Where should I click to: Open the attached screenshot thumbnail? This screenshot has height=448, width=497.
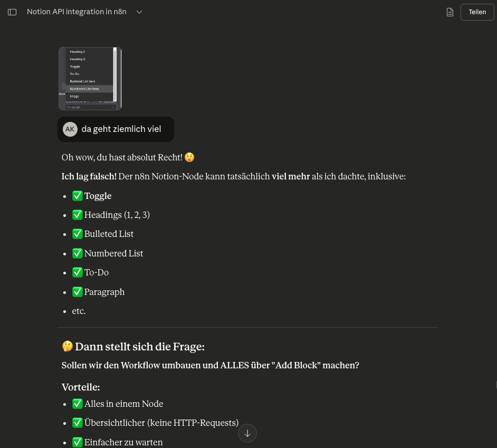(90, 79)
